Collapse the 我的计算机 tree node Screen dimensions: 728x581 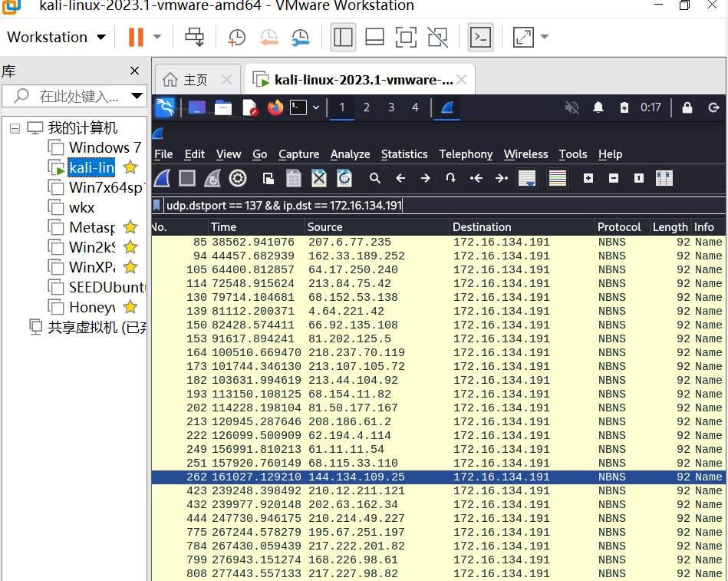coord(15,128)
